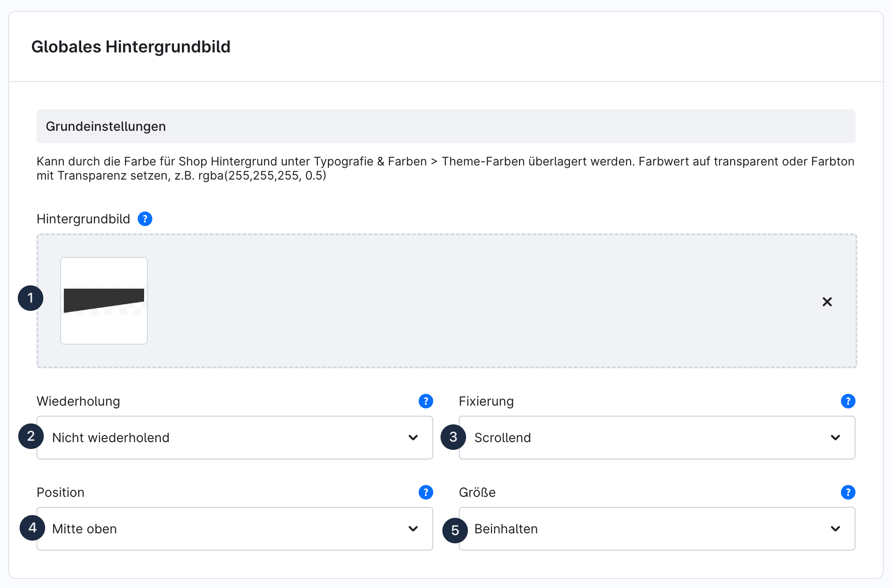Open the Wiederholung dropdown
This screenshot has width=892, height=588.
point(234,438)
